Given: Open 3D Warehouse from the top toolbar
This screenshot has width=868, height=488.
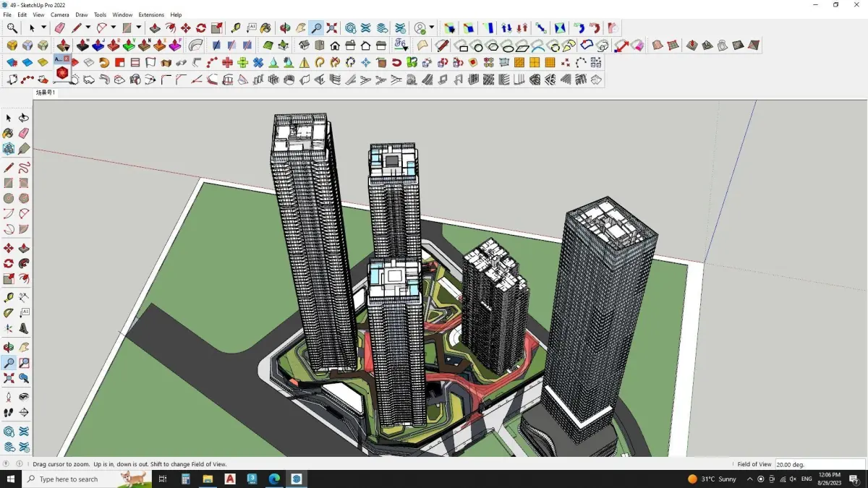Looking at the screenshot, I should tap(350, 28).
